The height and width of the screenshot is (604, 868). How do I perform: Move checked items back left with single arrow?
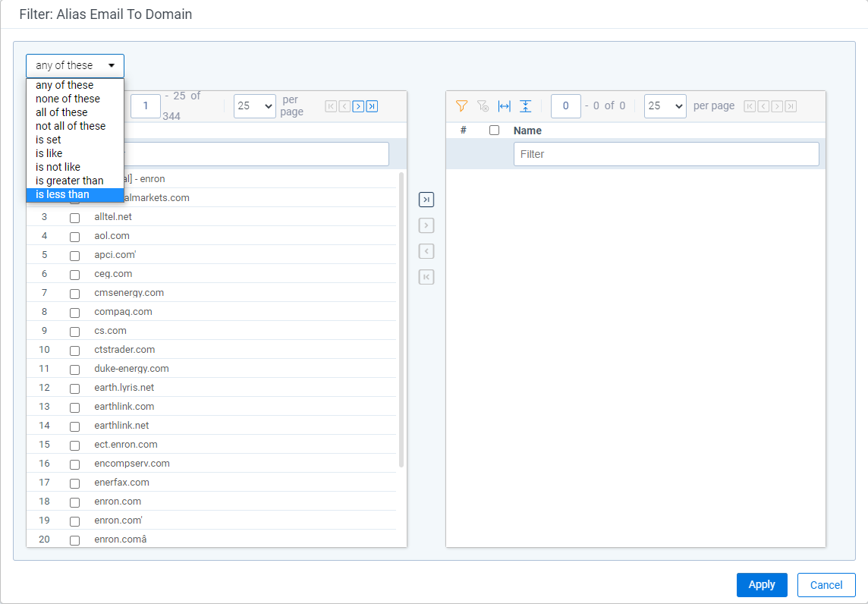click(426, 251)
